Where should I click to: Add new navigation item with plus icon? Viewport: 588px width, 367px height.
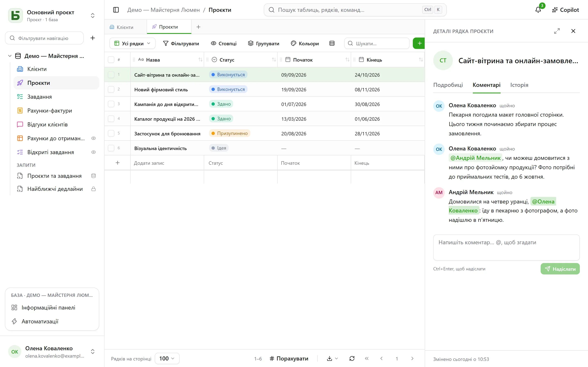(92, 38)
